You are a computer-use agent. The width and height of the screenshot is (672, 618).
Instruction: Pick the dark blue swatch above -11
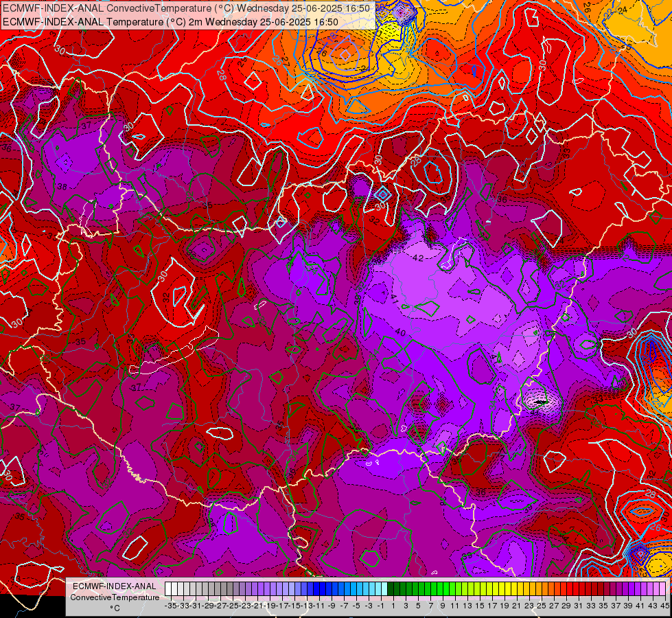click(316, 588)
